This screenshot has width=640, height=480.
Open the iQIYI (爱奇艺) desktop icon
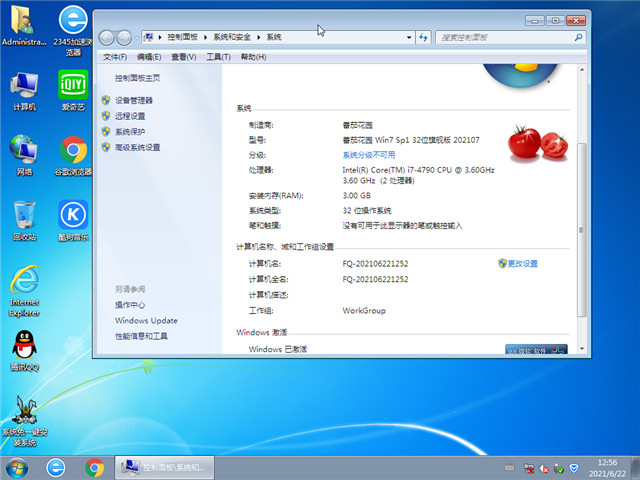[73, 91]
